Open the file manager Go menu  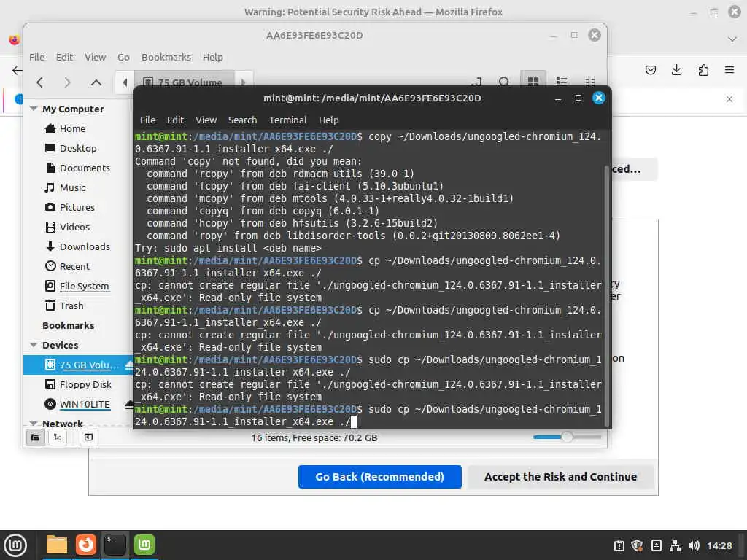123,57
